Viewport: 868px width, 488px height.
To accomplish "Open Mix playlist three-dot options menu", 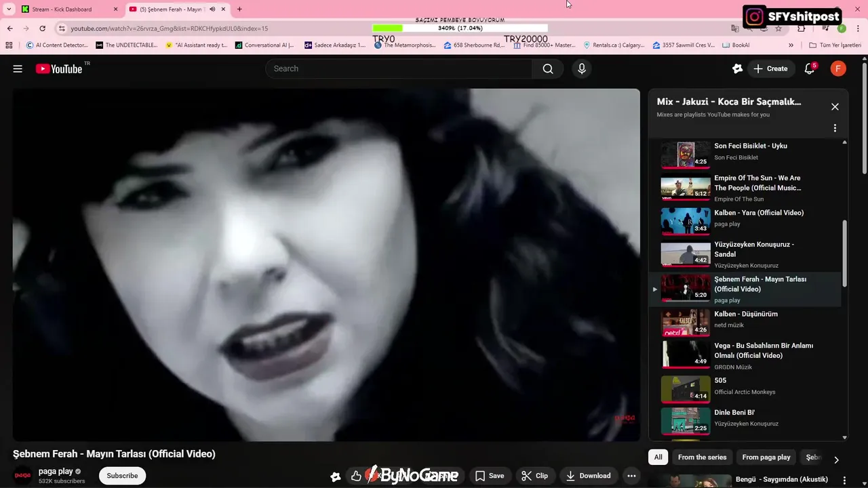I will pos(835,128).
